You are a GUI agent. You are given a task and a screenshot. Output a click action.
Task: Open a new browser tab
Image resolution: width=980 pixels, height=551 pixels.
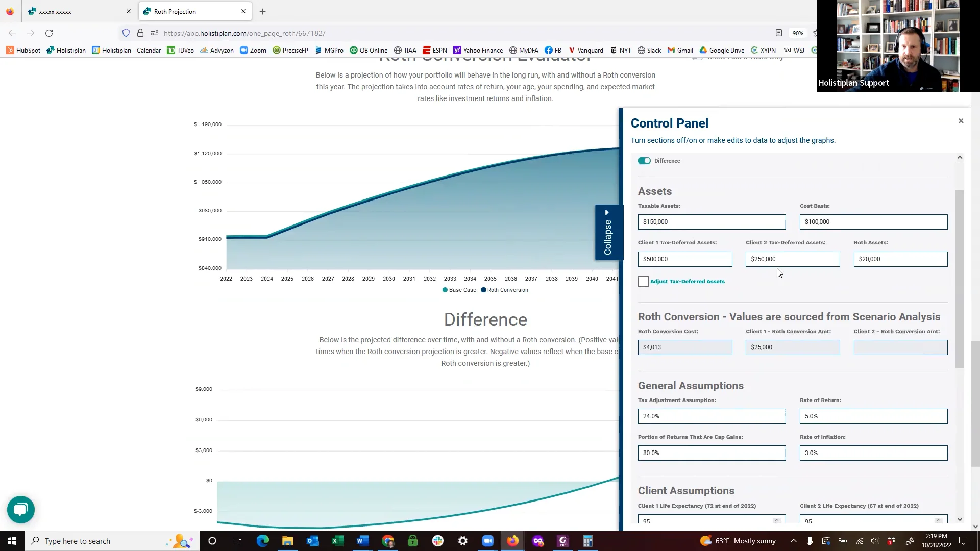(262, 11)
